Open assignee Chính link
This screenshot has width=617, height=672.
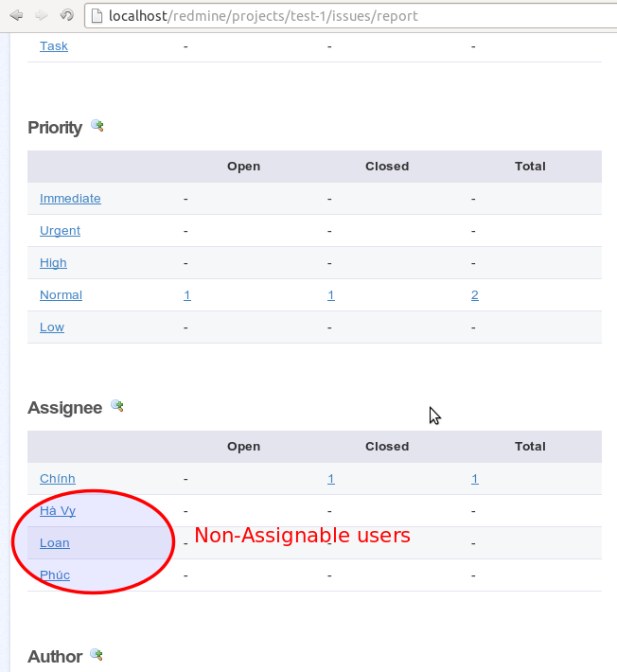58,479
